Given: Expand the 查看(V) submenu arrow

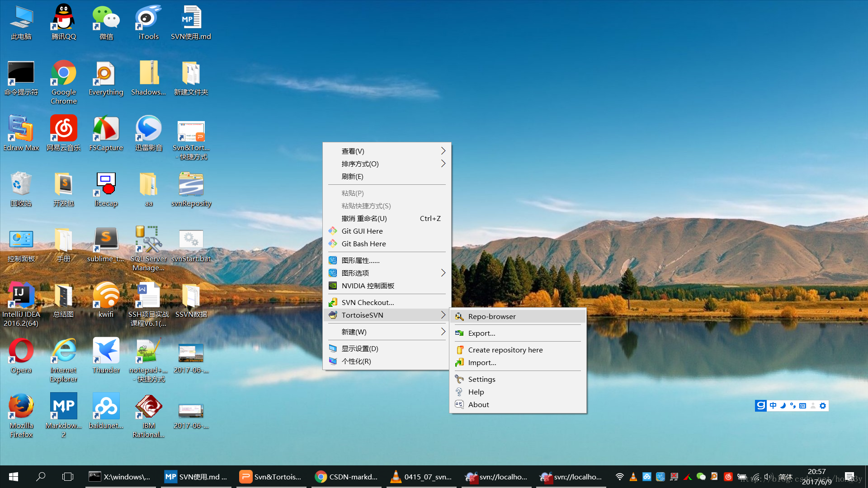Looking at the screenshot, I should (x=443, y=151).
